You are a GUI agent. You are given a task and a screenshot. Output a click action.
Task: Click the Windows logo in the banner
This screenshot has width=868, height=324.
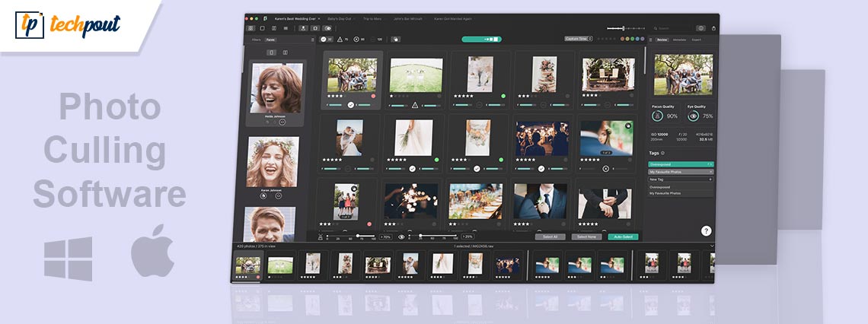(x=69, y=259)
